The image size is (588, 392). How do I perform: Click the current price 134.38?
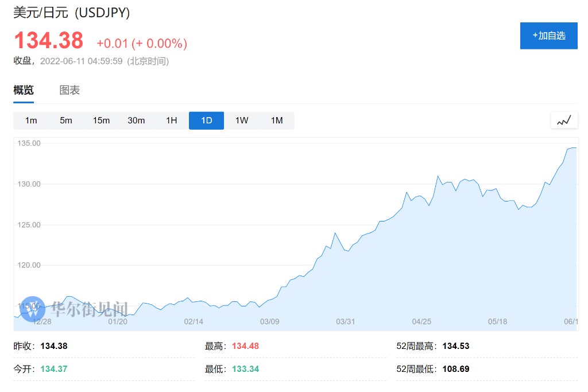pos(49,41)
